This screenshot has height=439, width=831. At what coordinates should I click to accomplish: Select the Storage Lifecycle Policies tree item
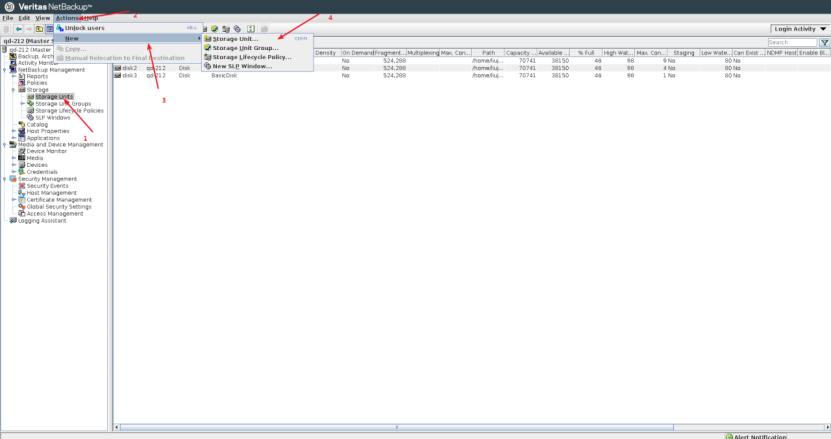[69, 111]
